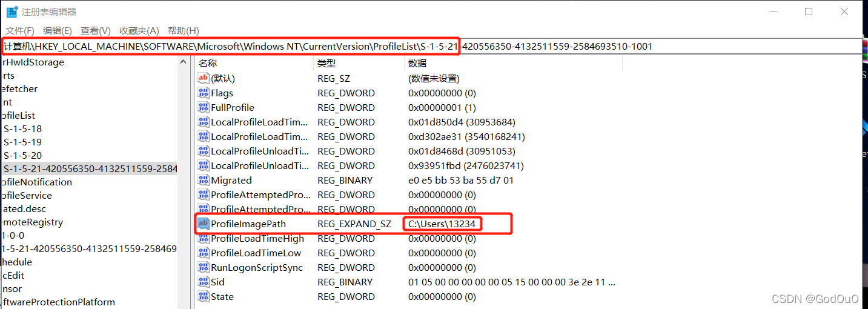Click data value 0x01d850d4 (30953684)

pyautogui.click(x=462, y=122)
